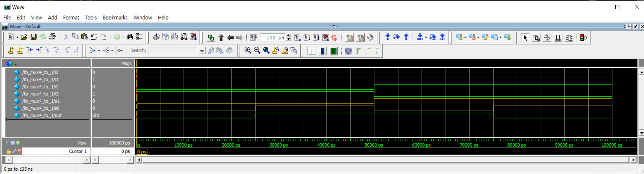Click the black left arrow icon

click(231, 38)
